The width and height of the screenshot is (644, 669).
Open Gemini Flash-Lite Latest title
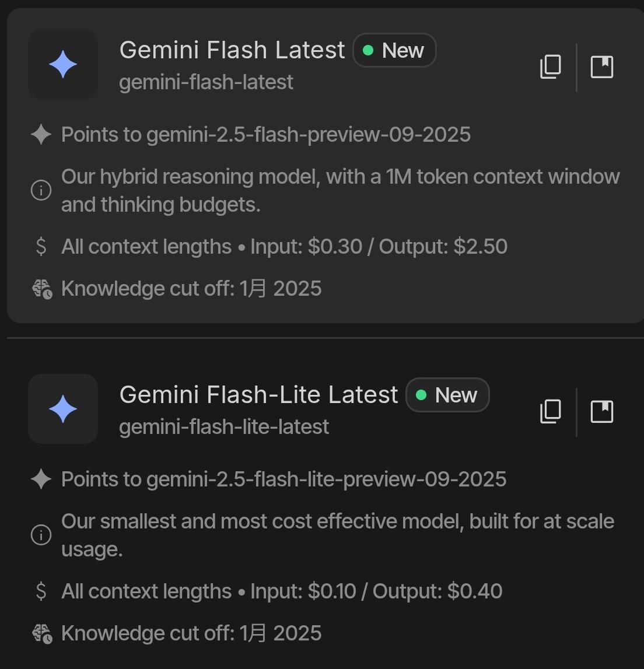point(258,395)
